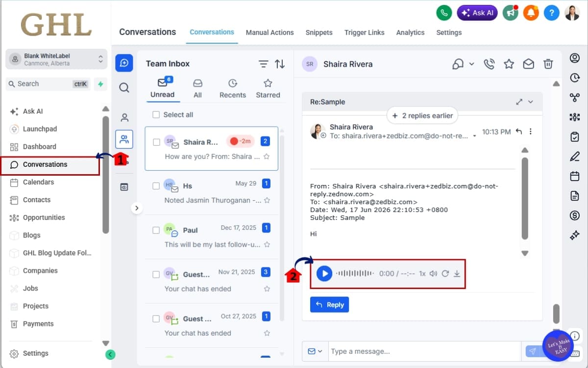The width and height of the screenshot is (588, 368).
Task: Mute the audio player volume
Action: click(x=433, y=273)
